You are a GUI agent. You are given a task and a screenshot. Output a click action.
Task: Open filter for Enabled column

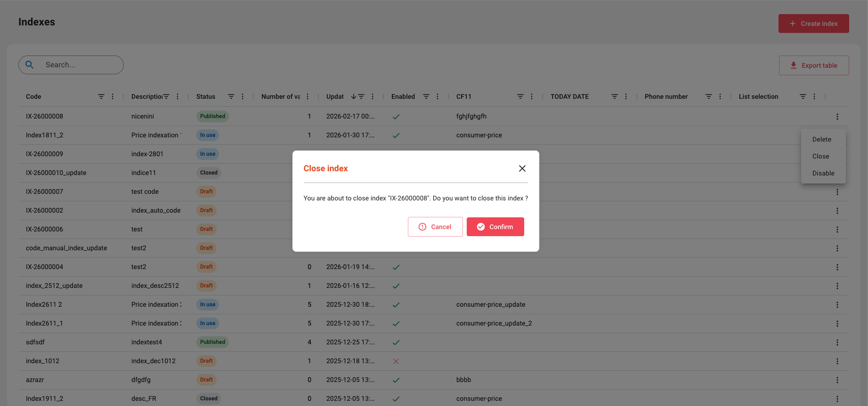tap(426, 96)
